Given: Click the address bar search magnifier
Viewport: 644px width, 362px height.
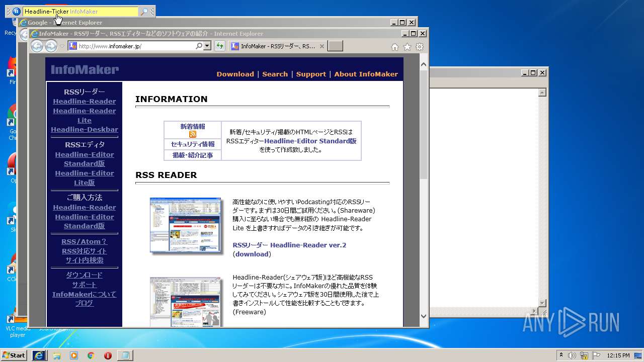Looking at the screenshot, I should click(x=199, y=46).
